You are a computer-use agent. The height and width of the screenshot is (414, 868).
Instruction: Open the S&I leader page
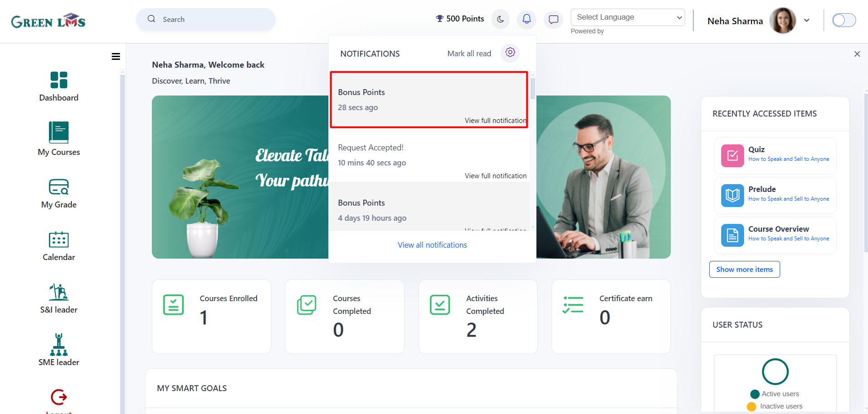pyautogui.click(x=59, y=292)
